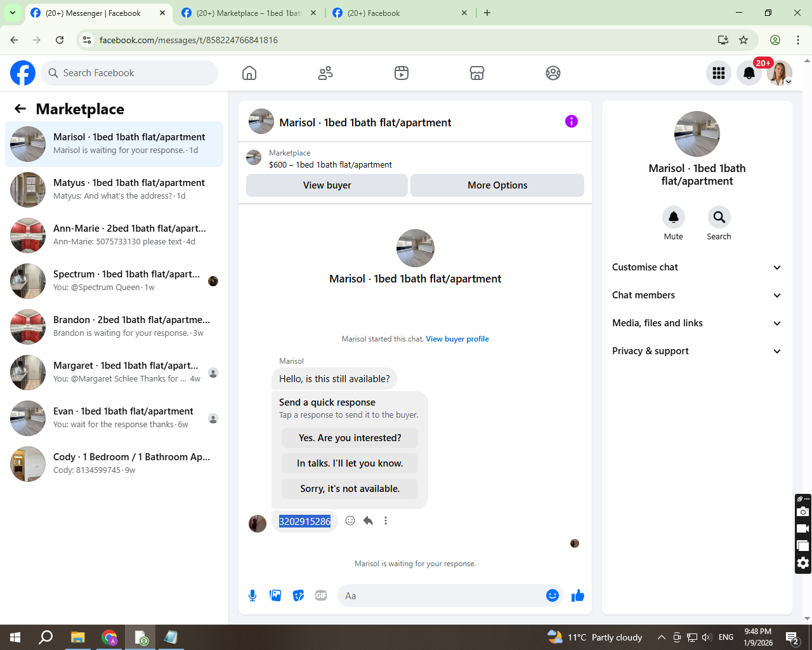812x650 pixels.
Task: Open the Windows Start menu
Action: point(15,637)
